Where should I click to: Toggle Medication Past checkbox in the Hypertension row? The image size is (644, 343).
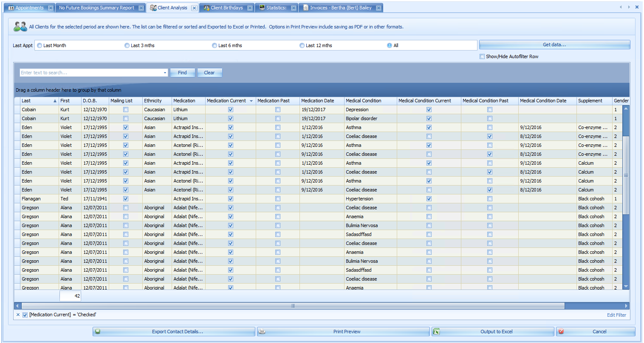point(278,199)
